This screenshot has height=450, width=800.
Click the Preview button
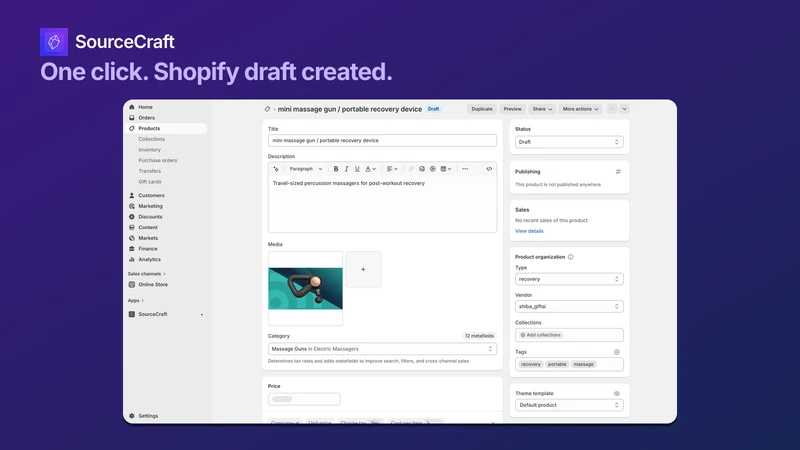512,109
